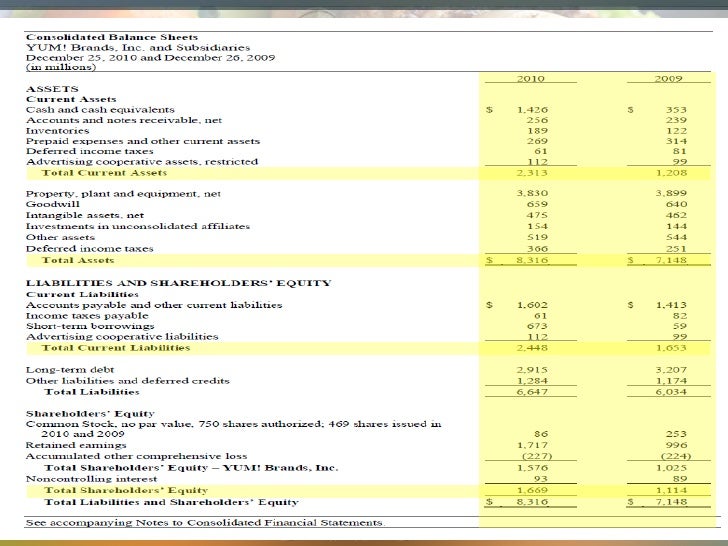The height and width of the screenshot is (546, 728).
Task: Select the 'Intangible assets, net' label
Action: [85, 215]
